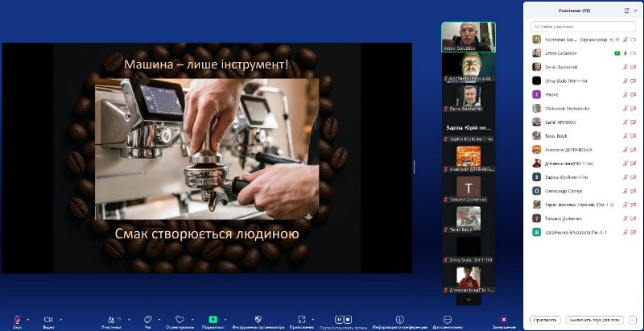
Task: Click Denis Gaiduchek's avatar in list
Action: pyautogui.click(x=536, y=67)
